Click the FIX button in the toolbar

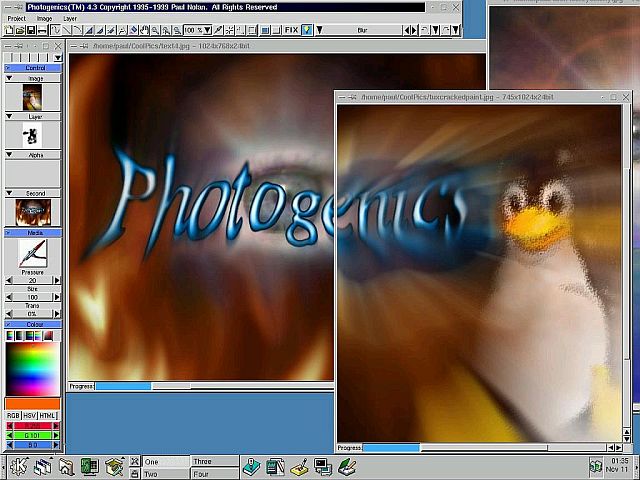(291, 31)
